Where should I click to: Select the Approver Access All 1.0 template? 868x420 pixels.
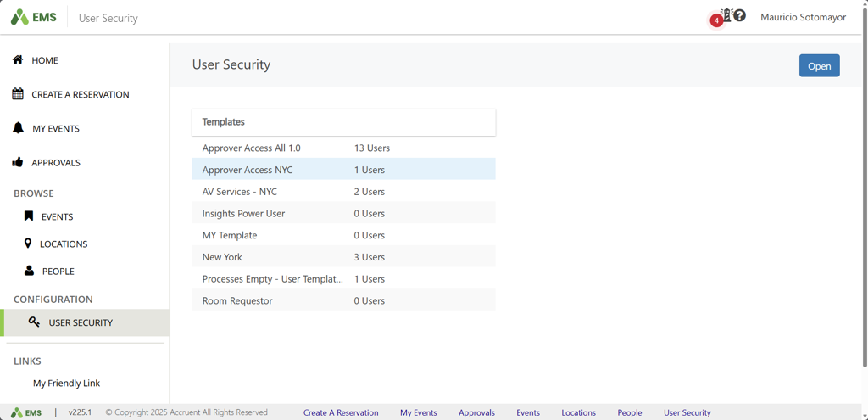(251, 148)
